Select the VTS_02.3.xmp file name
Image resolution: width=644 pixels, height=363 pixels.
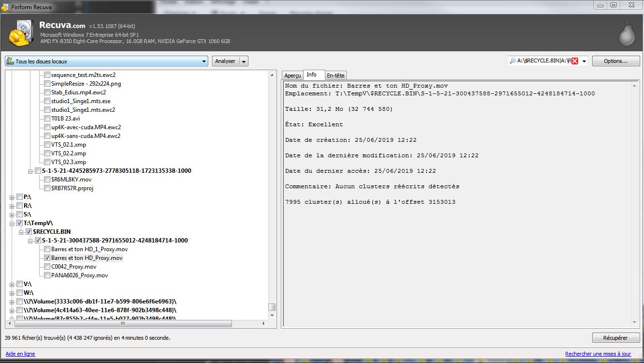[69, 162]
